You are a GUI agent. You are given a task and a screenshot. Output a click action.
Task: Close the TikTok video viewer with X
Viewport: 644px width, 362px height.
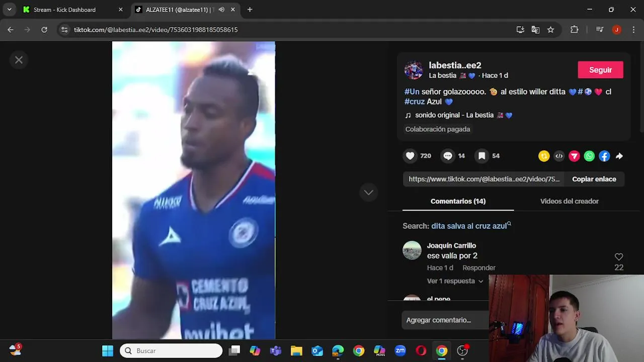pyautogui.click(x=19, y=60)
